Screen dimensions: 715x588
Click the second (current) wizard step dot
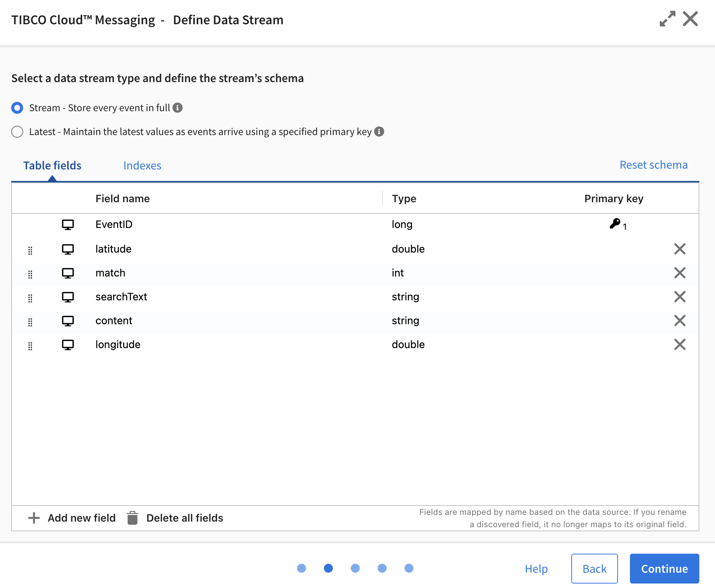(x=328, y=568)
